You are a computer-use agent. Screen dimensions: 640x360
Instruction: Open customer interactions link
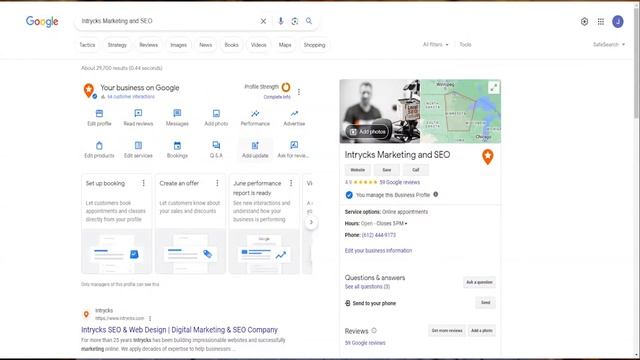pyautogui.click(x=131, y=97)
